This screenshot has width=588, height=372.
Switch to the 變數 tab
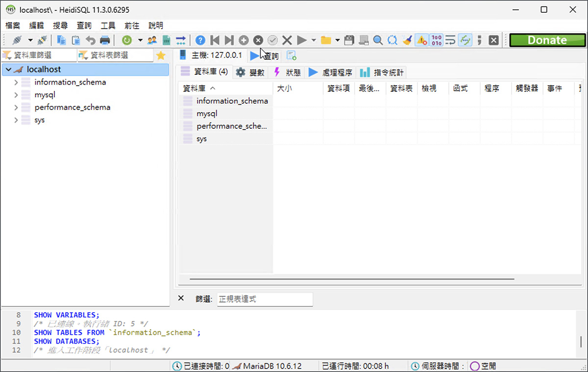[x=250, y=72]
